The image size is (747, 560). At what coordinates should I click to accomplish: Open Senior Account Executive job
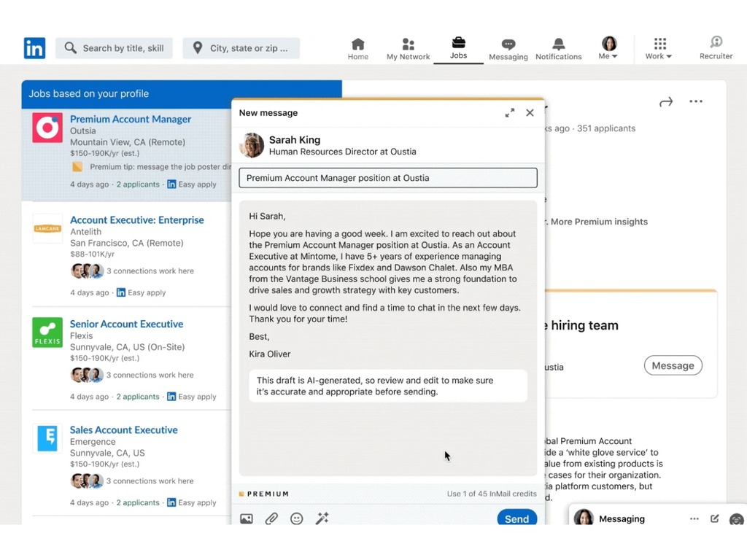126,324
